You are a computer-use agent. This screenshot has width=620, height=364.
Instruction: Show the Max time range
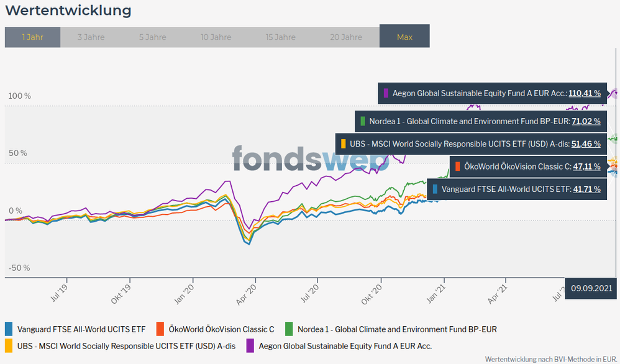[x=404, y=37]
